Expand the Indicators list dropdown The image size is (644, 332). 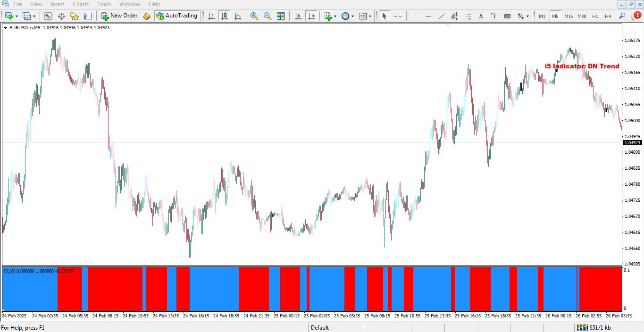click(x=335, y=17)
